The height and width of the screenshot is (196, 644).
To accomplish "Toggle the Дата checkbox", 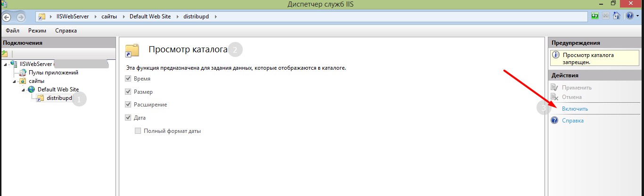I will (128, 117).
